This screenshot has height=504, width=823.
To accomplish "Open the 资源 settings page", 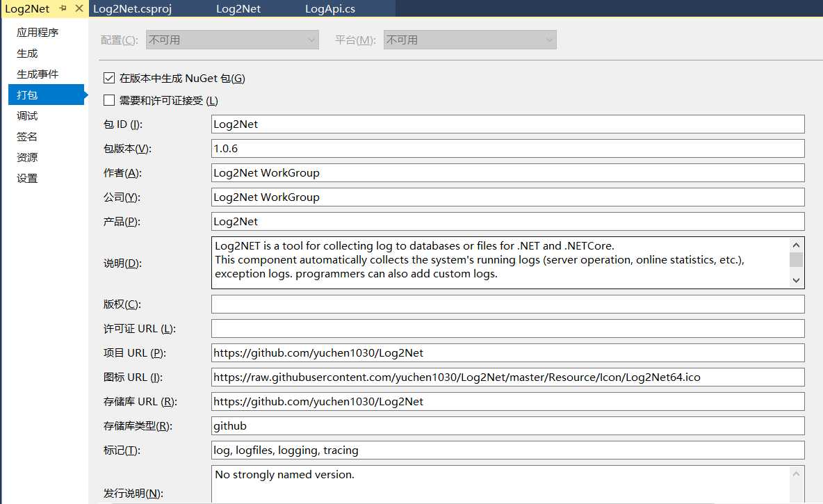I will (27, 158).
